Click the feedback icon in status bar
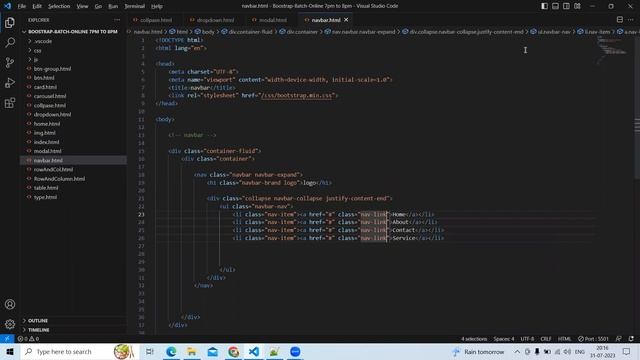 click(x=619, y=339)
